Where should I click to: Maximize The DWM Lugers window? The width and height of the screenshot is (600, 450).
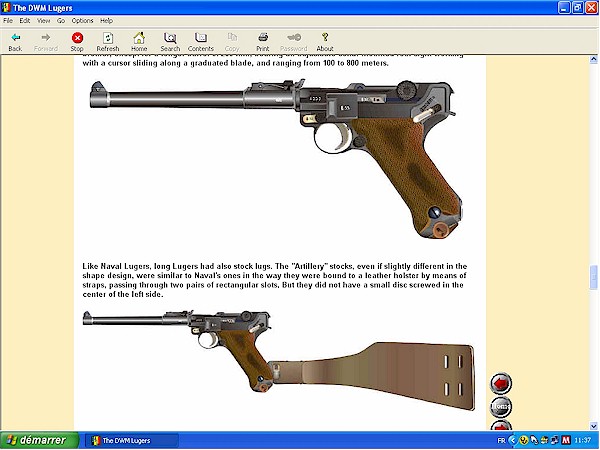coord(578,8)
